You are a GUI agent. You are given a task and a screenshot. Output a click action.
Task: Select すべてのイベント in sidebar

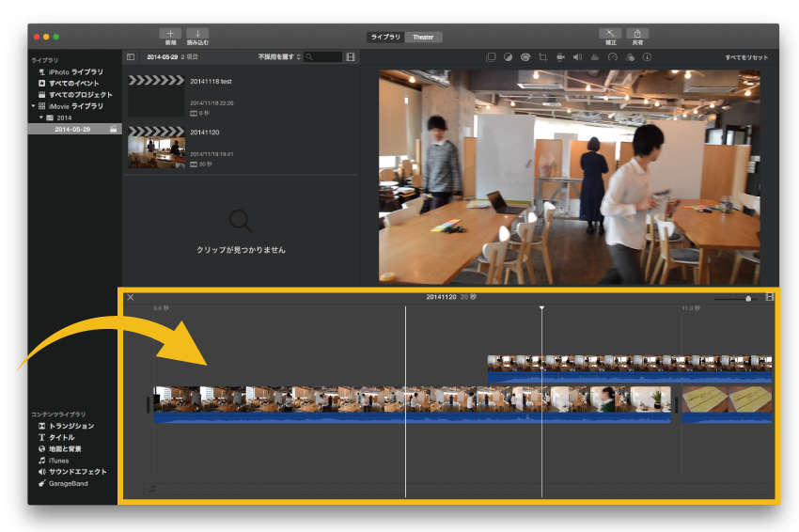coord(73,83)
